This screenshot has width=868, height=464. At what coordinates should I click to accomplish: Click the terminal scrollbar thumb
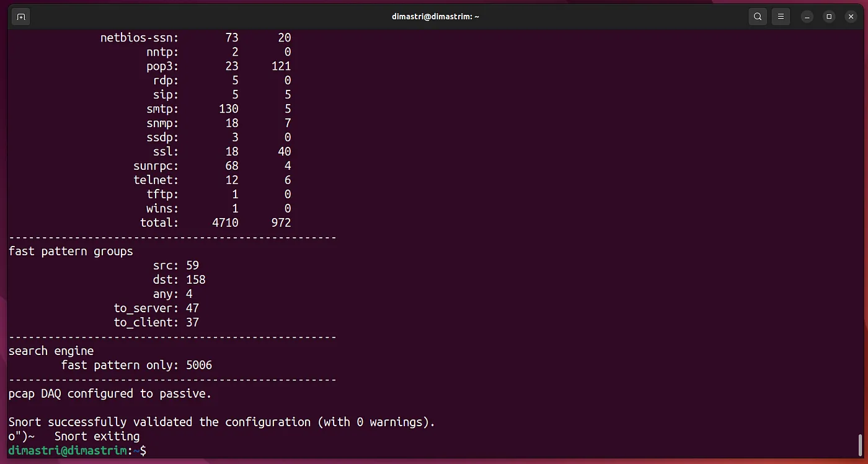click(x=859, y=444)
